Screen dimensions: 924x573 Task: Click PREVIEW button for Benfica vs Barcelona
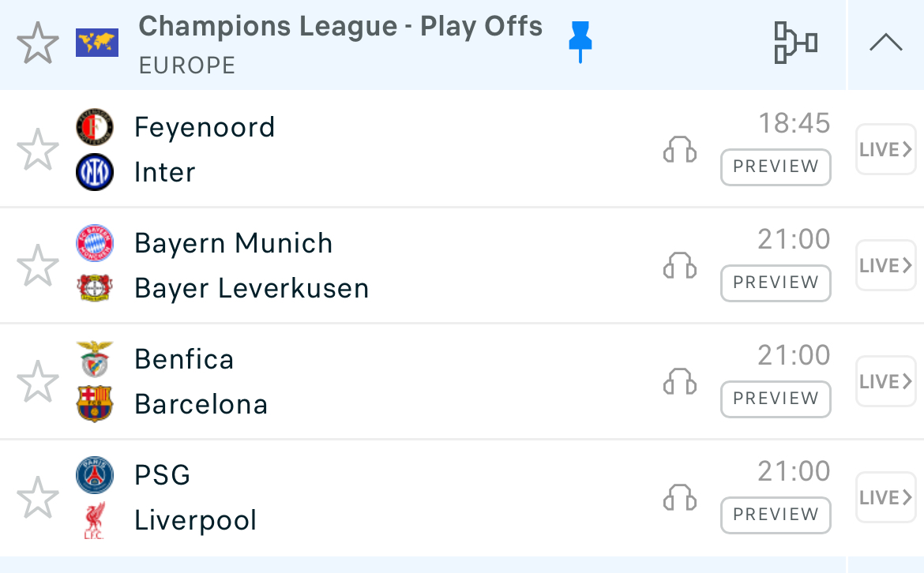pyautogui.click(x=776, y=399)
